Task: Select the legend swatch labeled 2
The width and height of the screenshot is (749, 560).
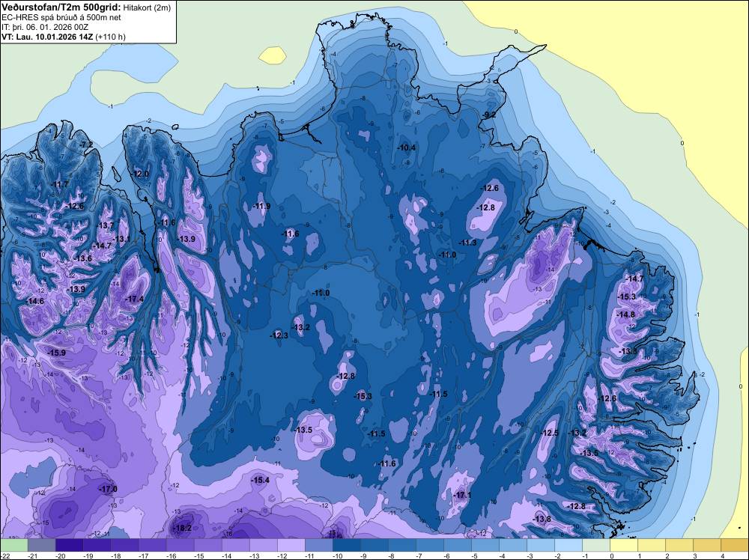Action: pyautogui.click(x=679, y=545)
